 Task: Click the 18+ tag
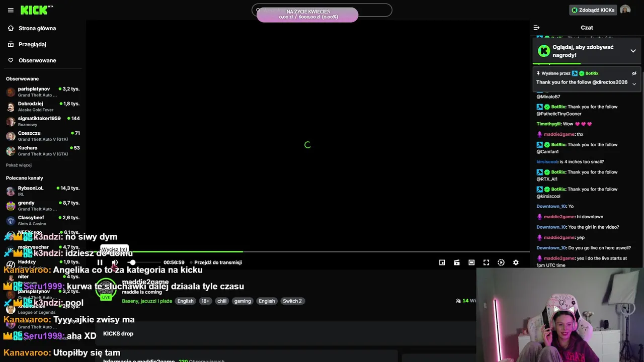(205, 301)
